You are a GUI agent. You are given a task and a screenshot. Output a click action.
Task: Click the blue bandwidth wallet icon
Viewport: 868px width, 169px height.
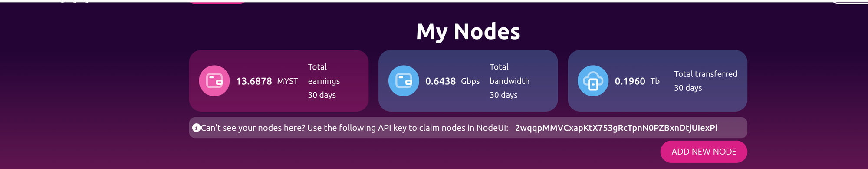coord(404,81)
